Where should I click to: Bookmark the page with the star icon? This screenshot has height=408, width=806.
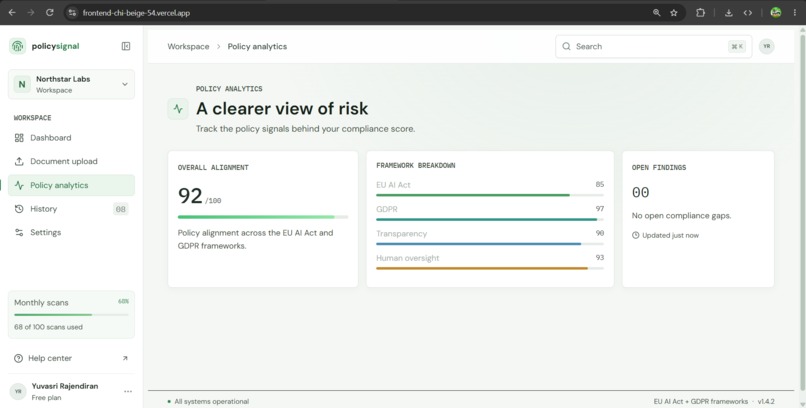click(x=674, y=13)
